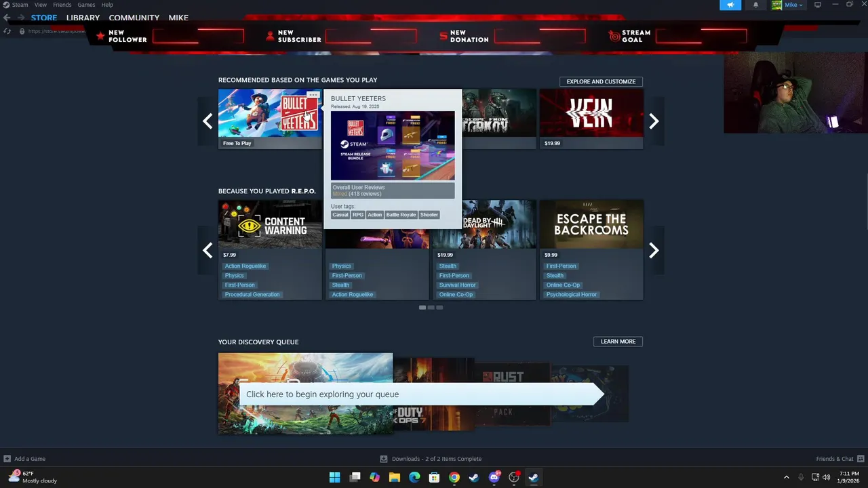Click the Add a Game plus icon
The height and width of the screenshot is (488, 868).
click(7, 459)
